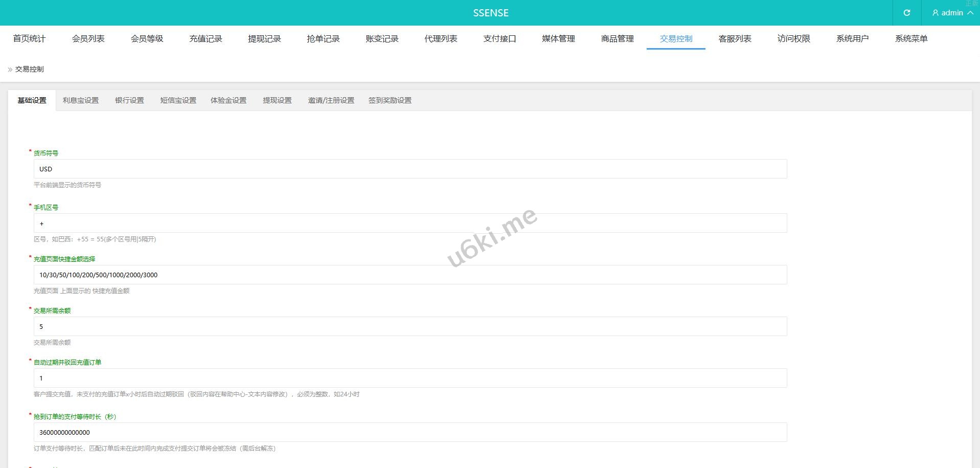
Task: Click the 交易所需余额 input field
Action: coord(410,327)
